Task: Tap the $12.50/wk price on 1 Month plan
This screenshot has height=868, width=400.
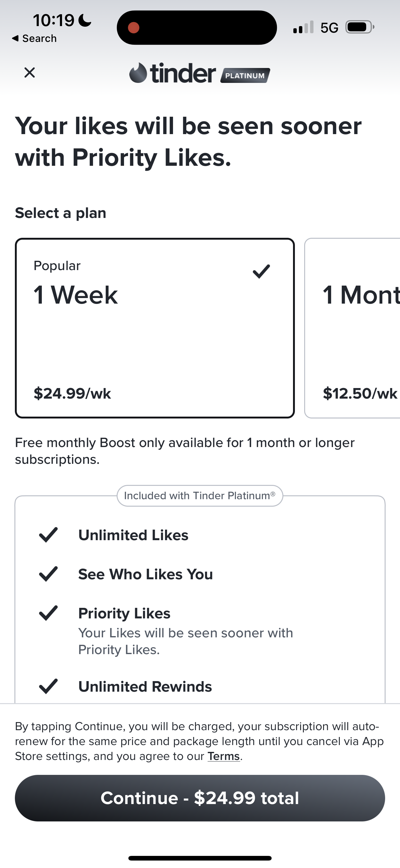Action: pos(360,393)
